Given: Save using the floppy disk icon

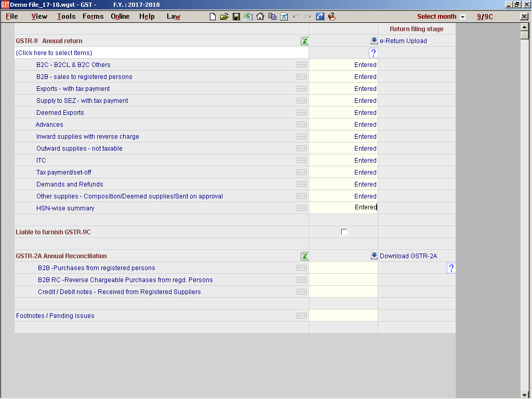Looking at the screenshot, I should pyautogui.click(x=236, y=17).
